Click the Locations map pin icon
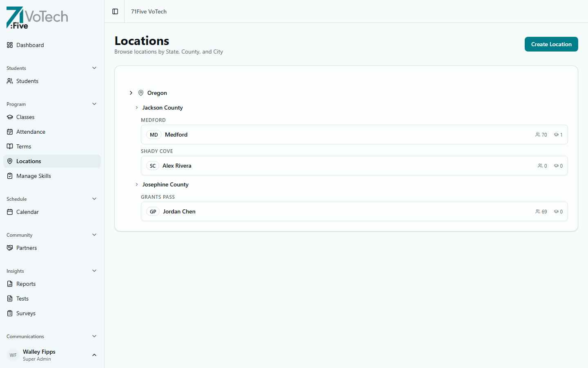The image size is (588, 368). (9, 161)
